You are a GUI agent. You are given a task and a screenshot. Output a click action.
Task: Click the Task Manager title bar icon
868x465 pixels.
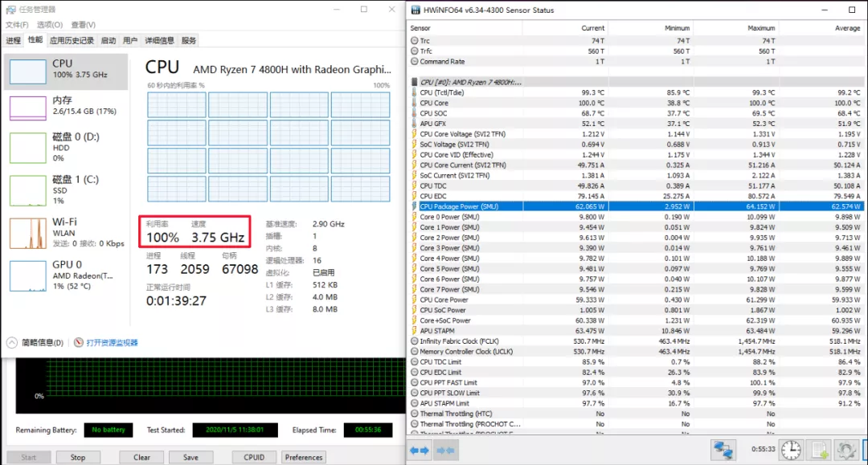(10, 10)
